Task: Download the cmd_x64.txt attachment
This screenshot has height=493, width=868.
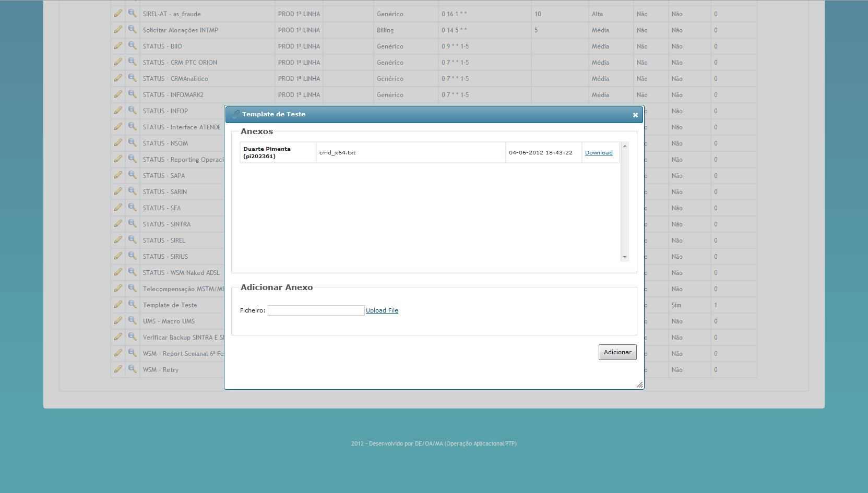Action: [x=599, y=152]
